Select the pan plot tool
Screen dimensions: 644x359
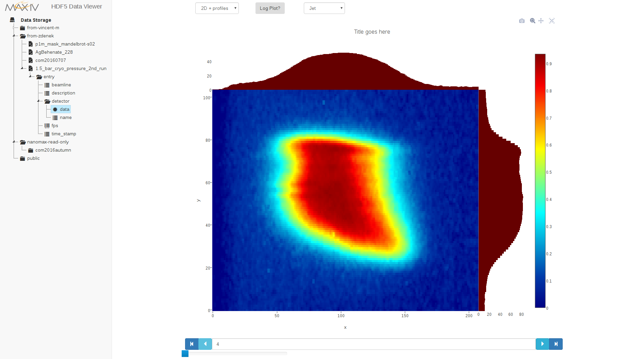tap(541, 21)
